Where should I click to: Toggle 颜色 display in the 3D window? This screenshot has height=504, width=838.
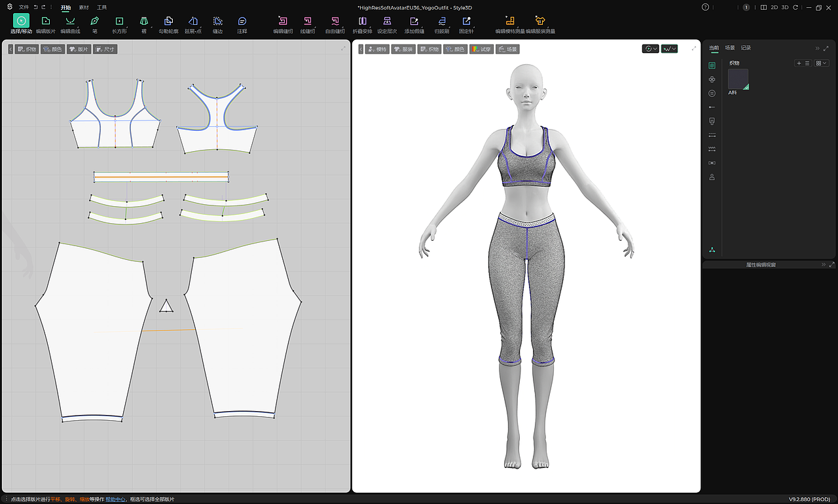[x=455, y=49]
